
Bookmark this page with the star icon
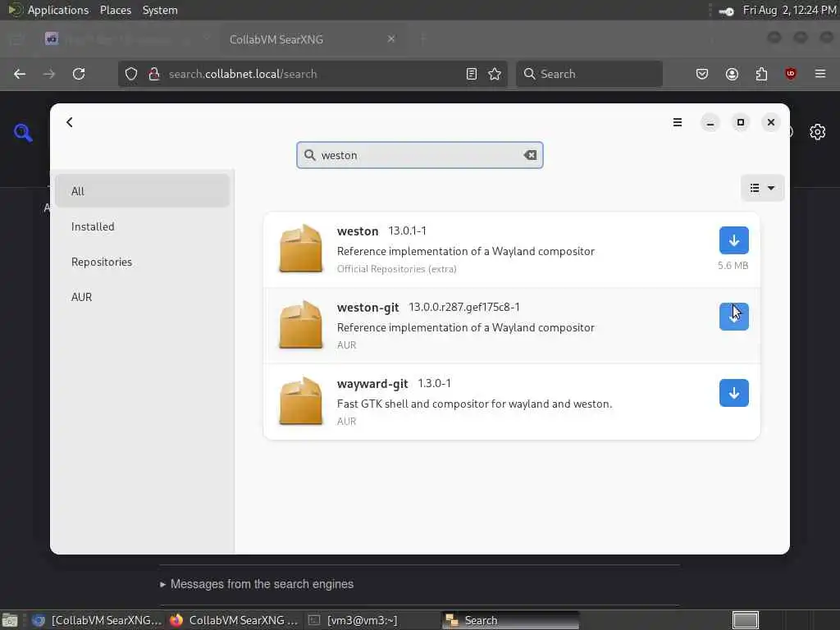click(495, 74)
